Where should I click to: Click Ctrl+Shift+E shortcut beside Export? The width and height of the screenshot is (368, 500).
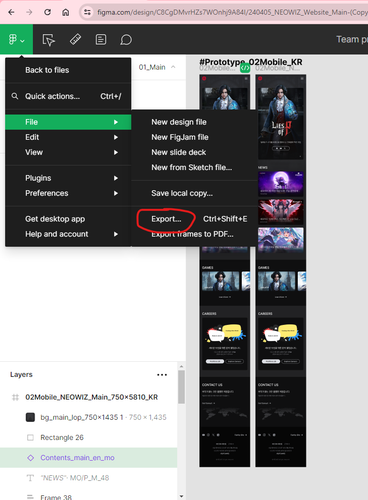tap(225, 219)
